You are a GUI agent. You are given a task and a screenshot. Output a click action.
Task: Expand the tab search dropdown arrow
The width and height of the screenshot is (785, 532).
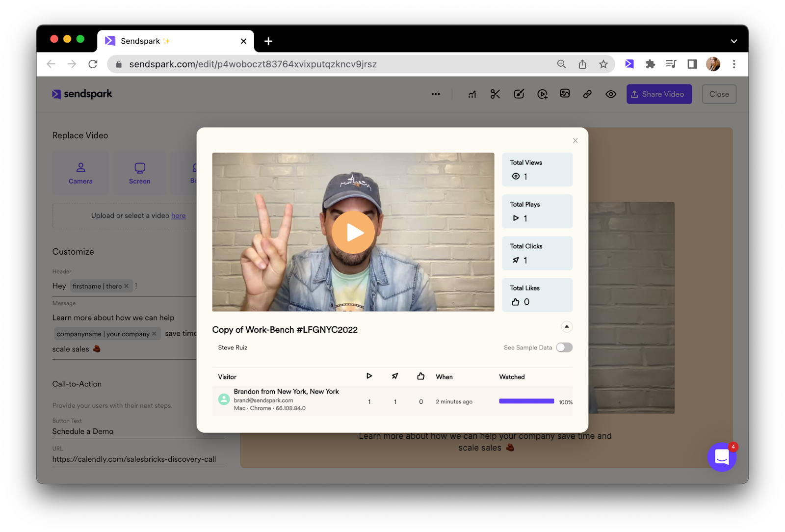pyautogui.click(x=734, y=41)
